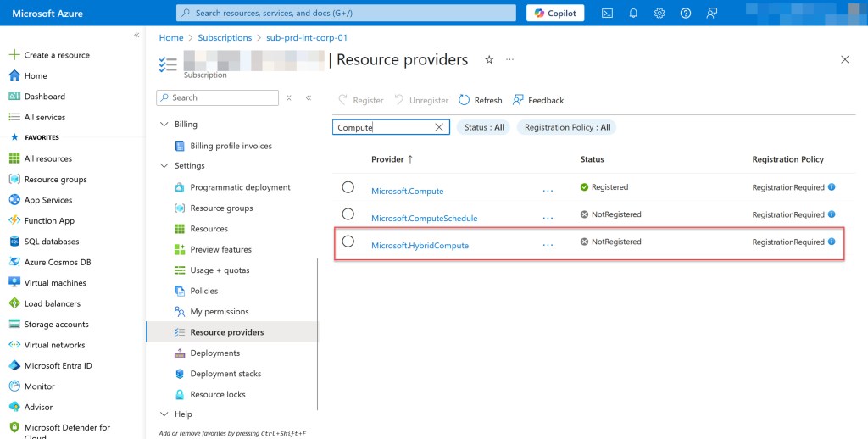Select the Microsoft.Compute radio button
Viewport: 868px width, 439px height.
[x=348, y=187]
